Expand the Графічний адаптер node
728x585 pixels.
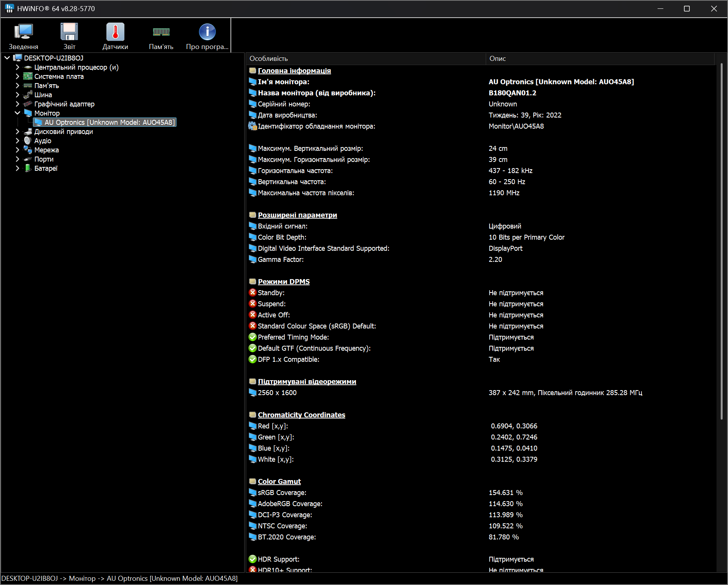point(17,104)
